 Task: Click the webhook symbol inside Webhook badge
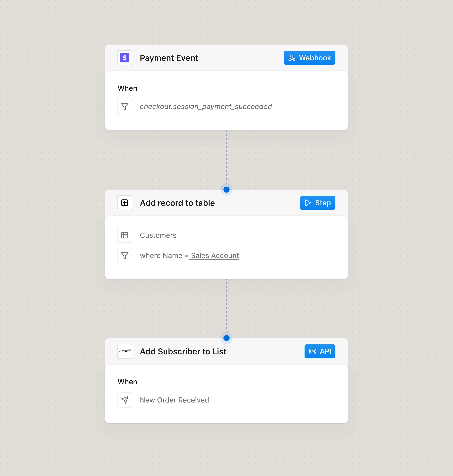click(x=292, y=58)
